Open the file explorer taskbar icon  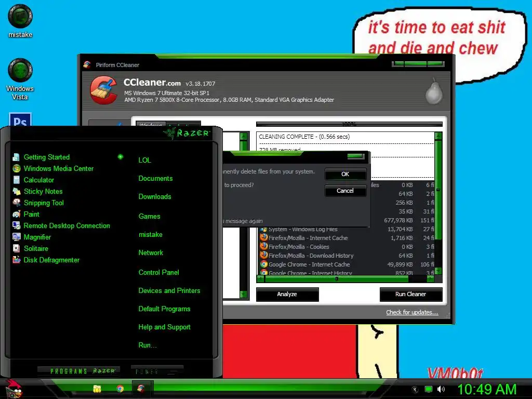click(x=97, y=389)
